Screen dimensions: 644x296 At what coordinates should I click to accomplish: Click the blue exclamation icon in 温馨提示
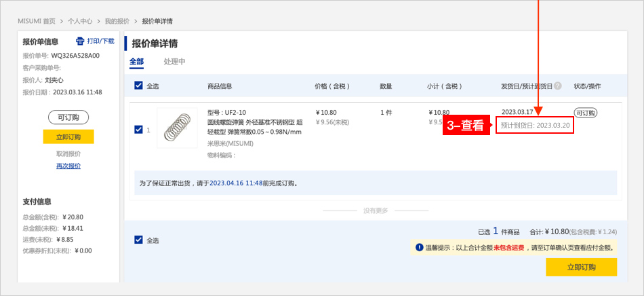tap(420, 248)
